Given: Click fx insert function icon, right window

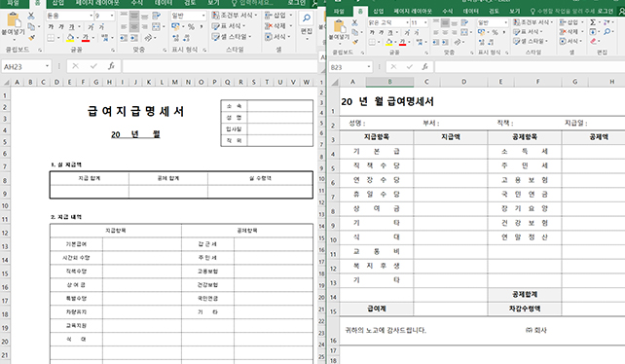Looking at the screenshot, I should tap(425, 67).
